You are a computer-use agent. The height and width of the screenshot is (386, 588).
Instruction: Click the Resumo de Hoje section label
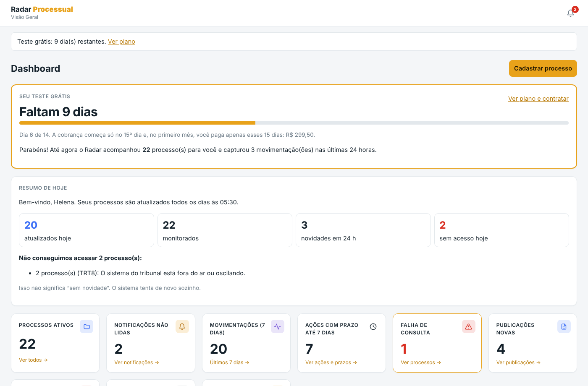[x=43, y=188]
